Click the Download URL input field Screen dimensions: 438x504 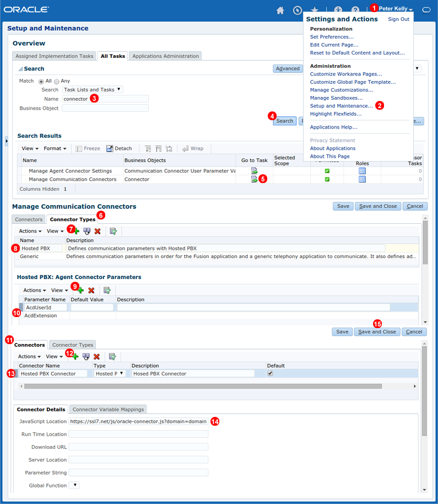coord(138,447)
